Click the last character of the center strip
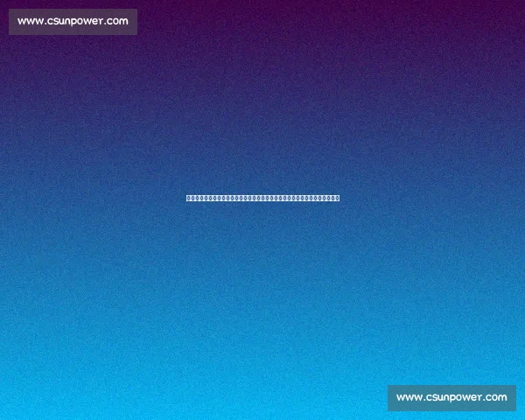The height and width of the screenshot is (420, 525). [337, 198]
